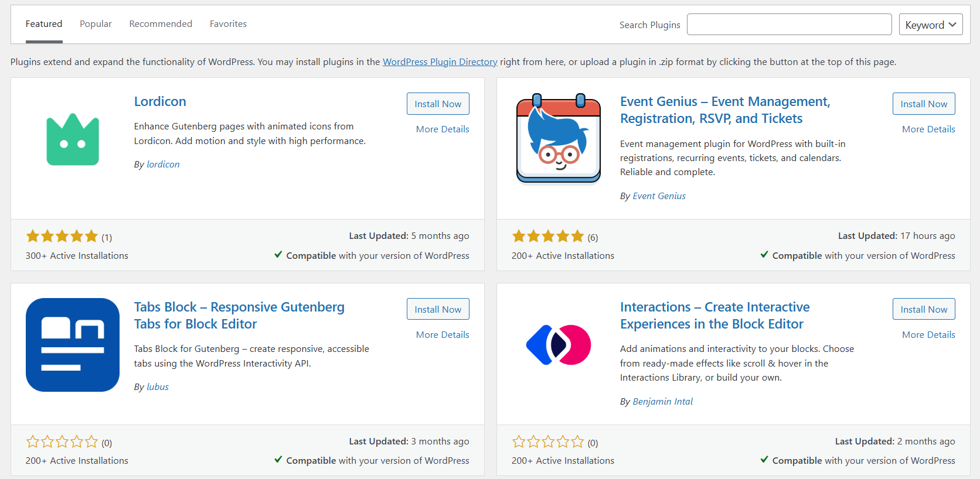Open author link Benjamin Intal
The image size is (980, 479).
tap(663, 401)
